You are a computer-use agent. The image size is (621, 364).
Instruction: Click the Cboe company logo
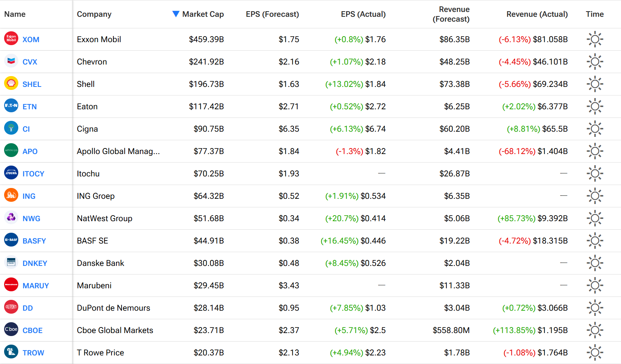(x=11, y=329)
